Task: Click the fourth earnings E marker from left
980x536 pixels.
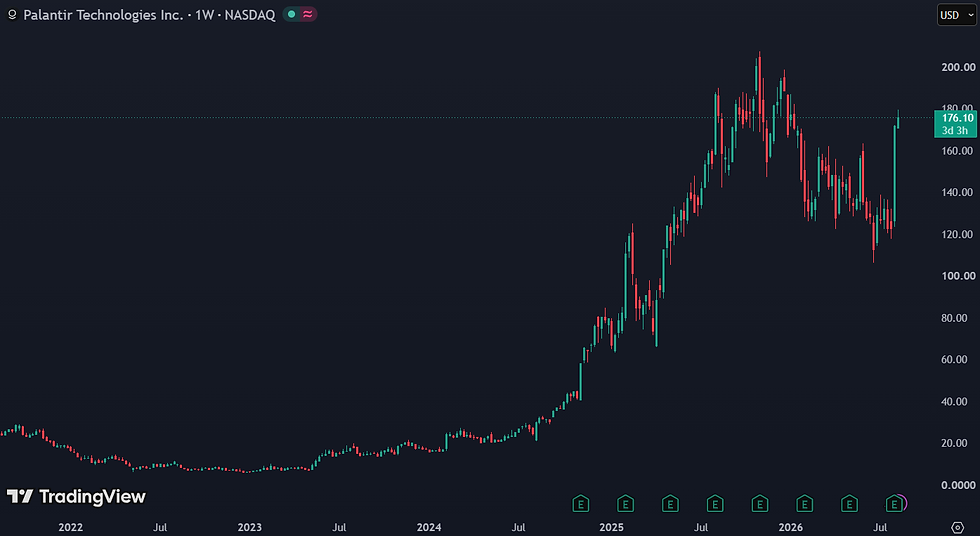Action: [x=715, y=504]
